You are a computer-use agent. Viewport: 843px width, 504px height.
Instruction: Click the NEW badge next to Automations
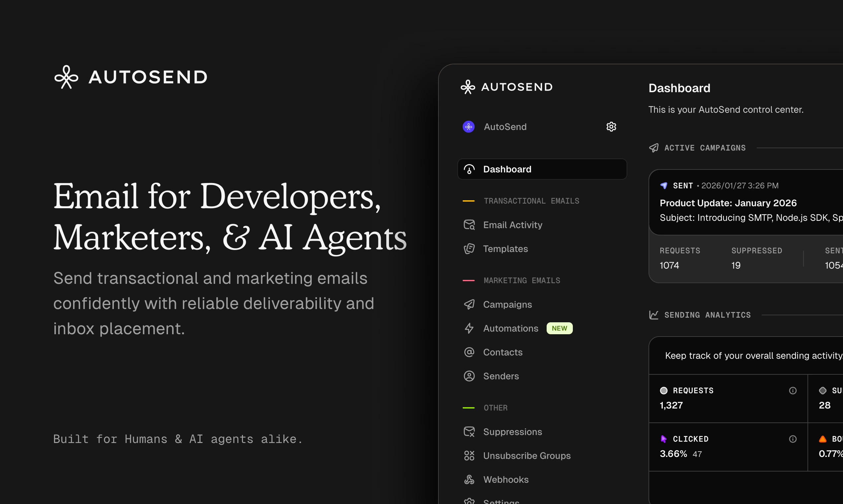(x=560, y=328)
